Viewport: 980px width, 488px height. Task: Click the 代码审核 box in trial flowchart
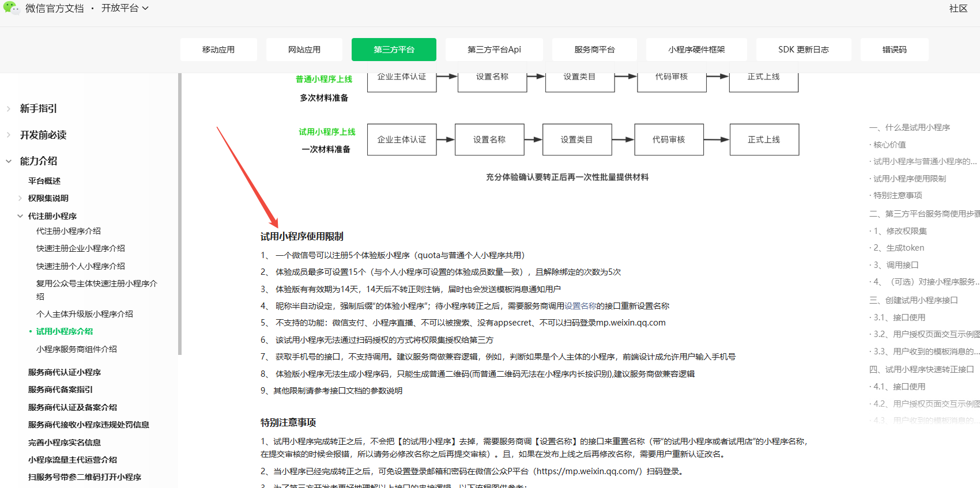point(669,139)
